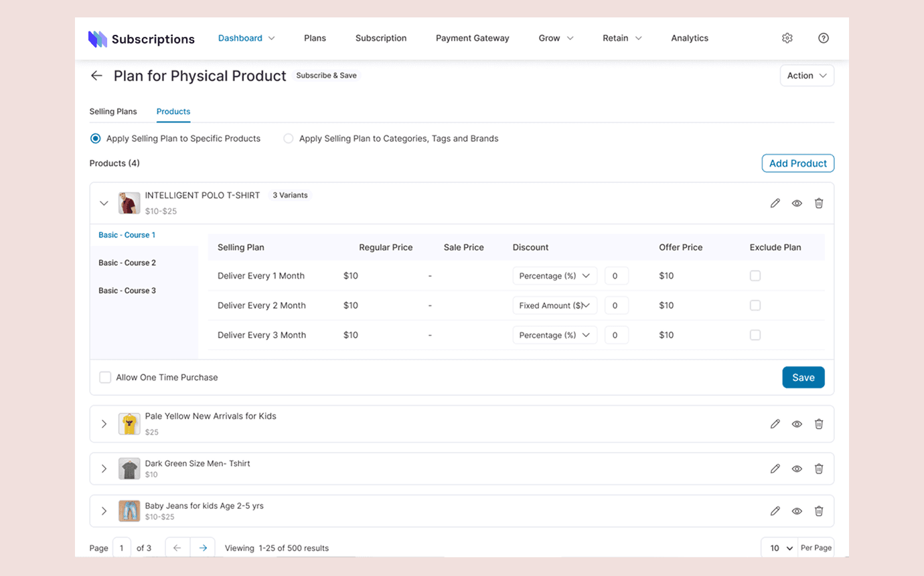Open the Payment Gateway menu item

[x=473, y=38]
